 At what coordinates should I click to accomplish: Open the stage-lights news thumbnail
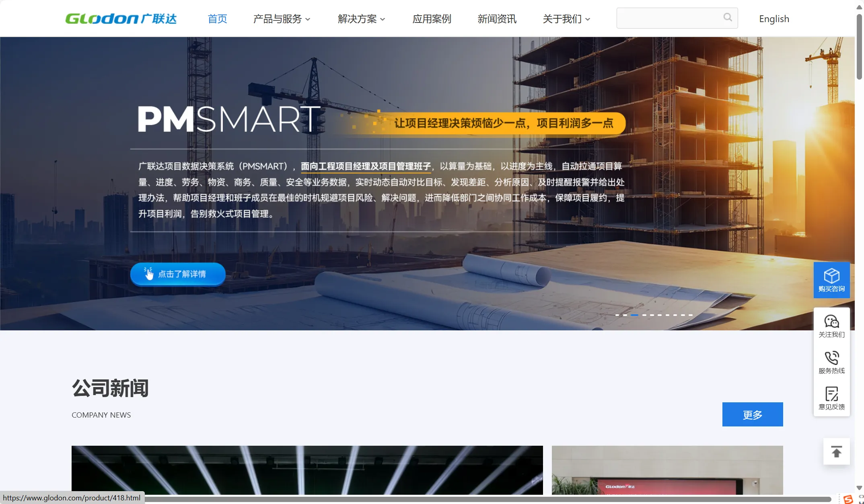click(x=307, y=470)
